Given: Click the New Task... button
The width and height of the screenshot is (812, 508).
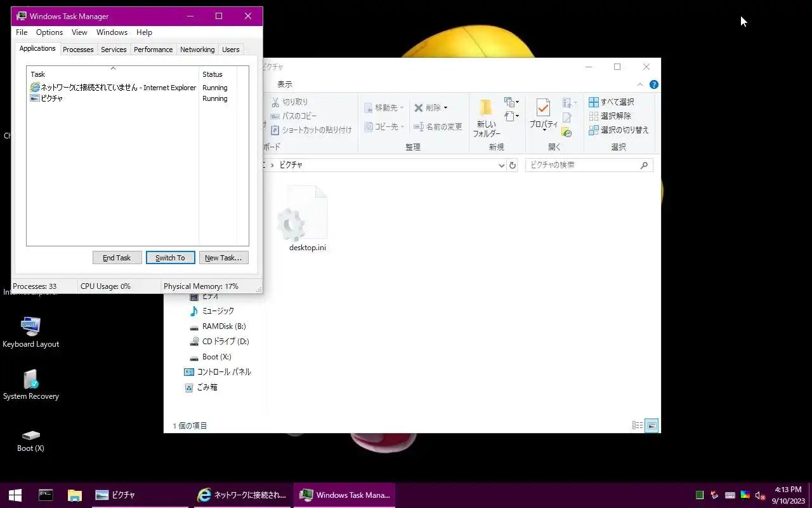Looking at the screenshot, I should point(223,258).
